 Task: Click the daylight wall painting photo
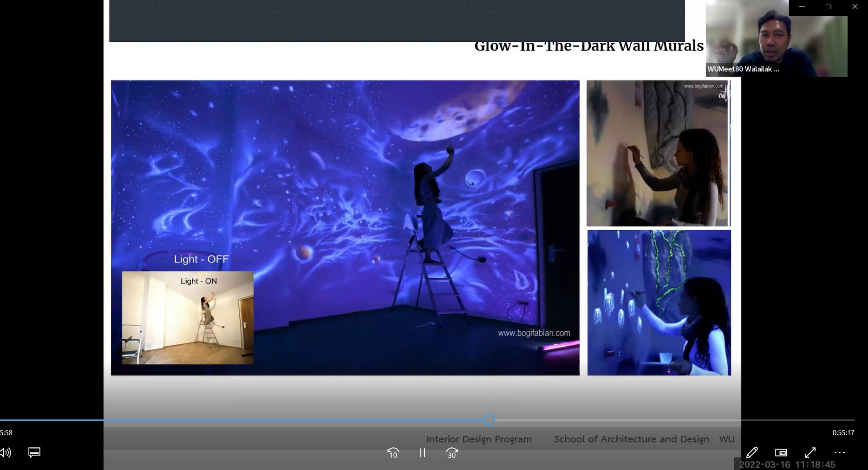pyautogui.click(x=657, y=153)
